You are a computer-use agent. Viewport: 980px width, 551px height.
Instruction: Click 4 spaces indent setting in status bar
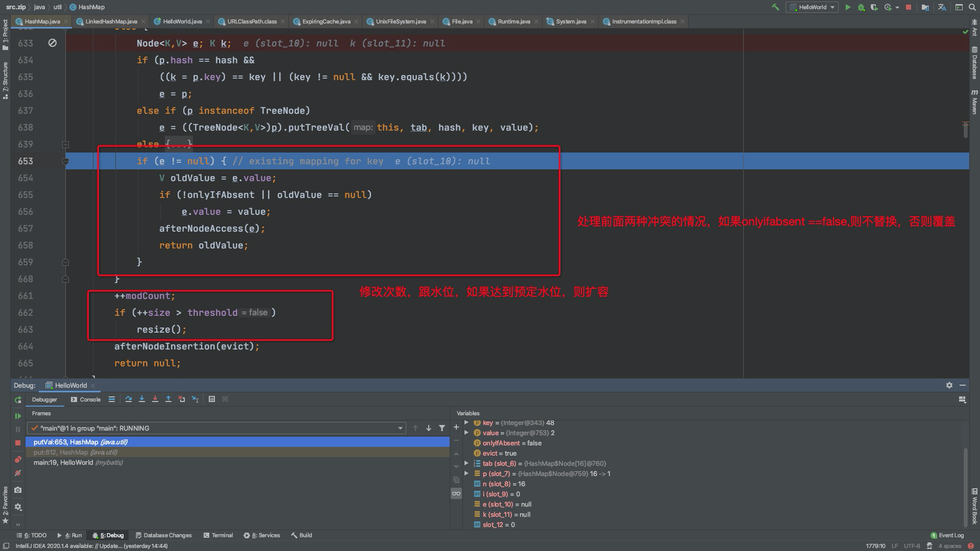(949, 546)
